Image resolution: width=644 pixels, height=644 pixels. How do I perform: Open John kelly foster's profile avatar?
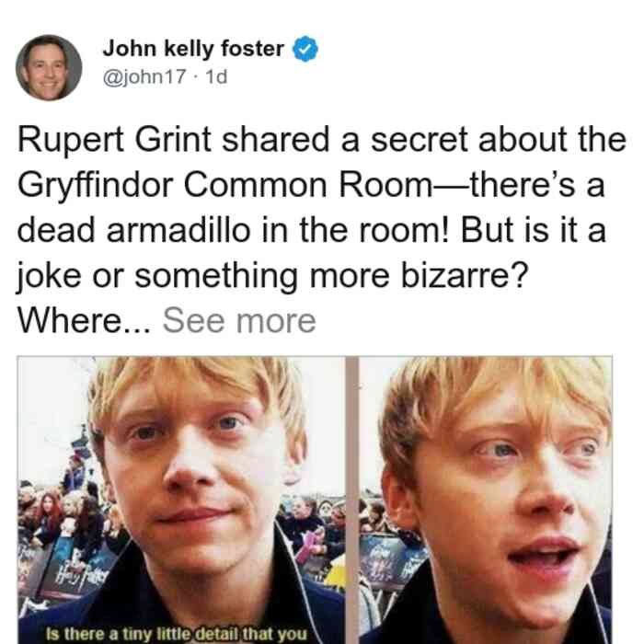click(49, 68)
